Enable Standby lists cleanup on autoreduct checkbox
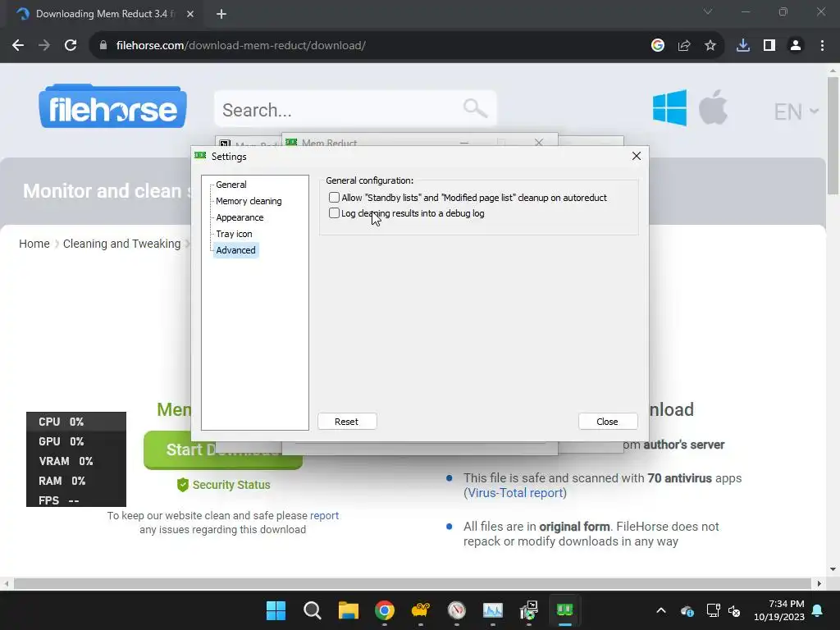This screenshot has width=840, height=630. click(x=335, y=198)
